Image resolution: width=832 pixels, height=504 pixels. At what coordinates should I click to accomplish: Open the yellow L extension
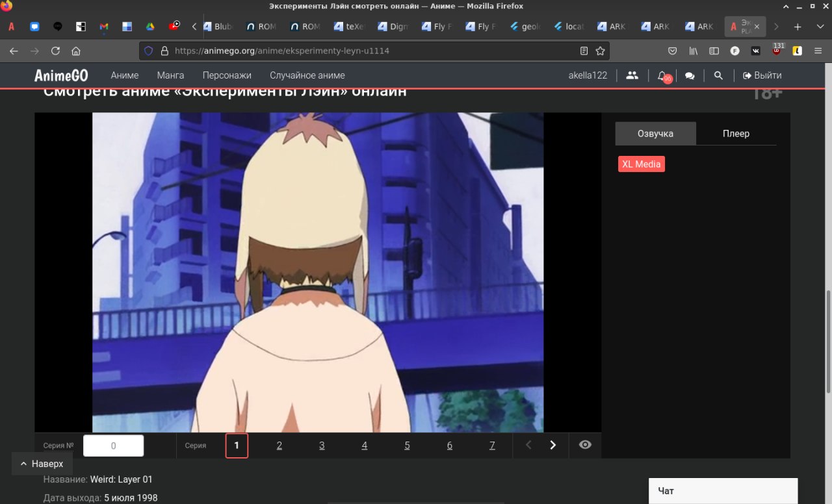point(797,51)
